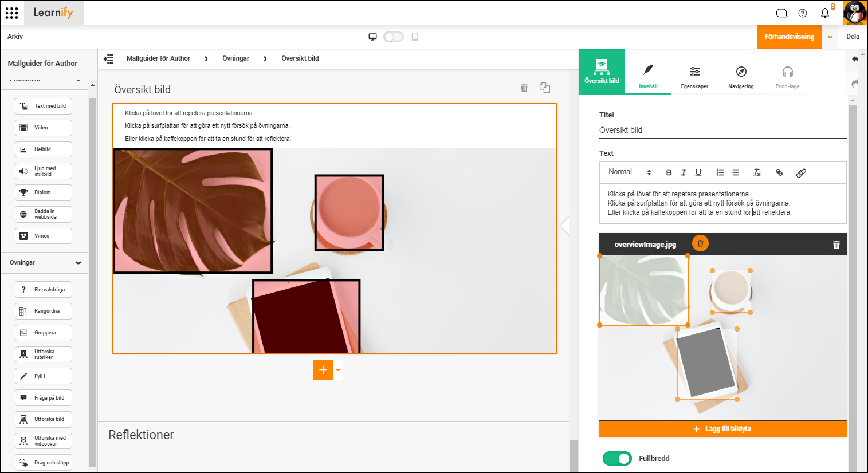
Task: Open the Learnify apps grid icon
Action: [11, 13]
